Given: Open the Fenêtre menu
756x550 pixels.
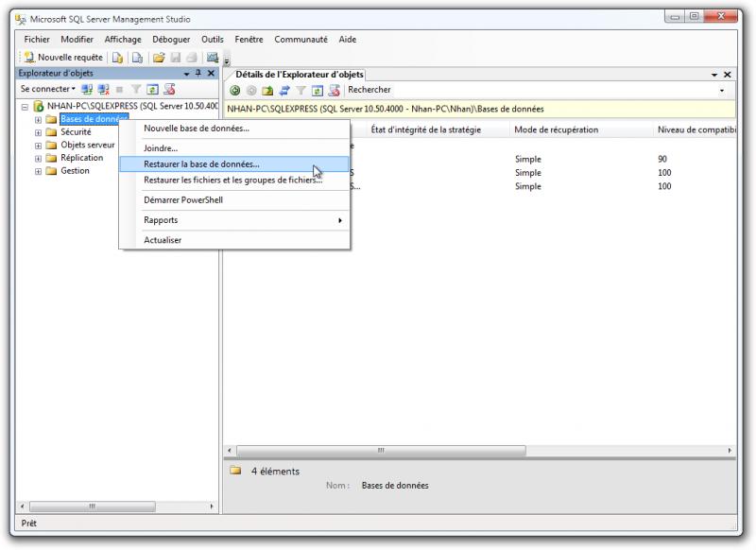Looking at the screenshot, I should pyautogui.click(x=249, y=40).
